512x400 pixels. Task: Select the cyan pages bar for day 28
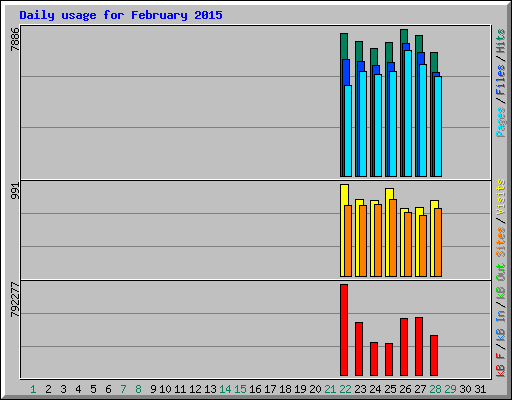pos(438,126)
